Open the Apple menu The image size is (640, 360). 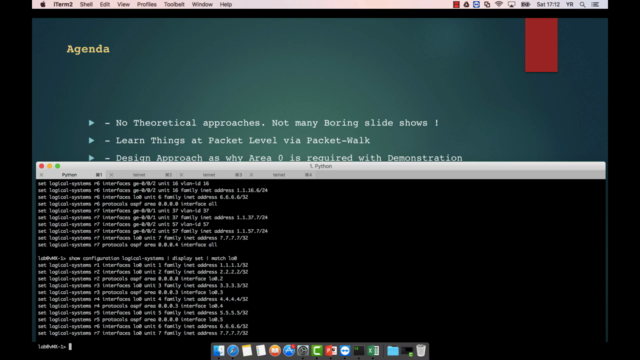pyautogui.click(x=43, y=4)
